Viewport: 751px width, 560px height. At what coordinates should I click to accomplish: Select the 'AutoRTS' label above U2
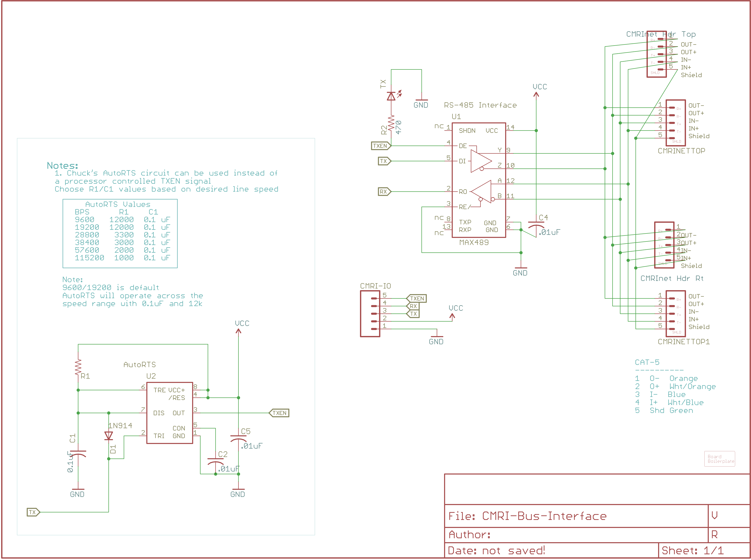click(x=140, y=365)
